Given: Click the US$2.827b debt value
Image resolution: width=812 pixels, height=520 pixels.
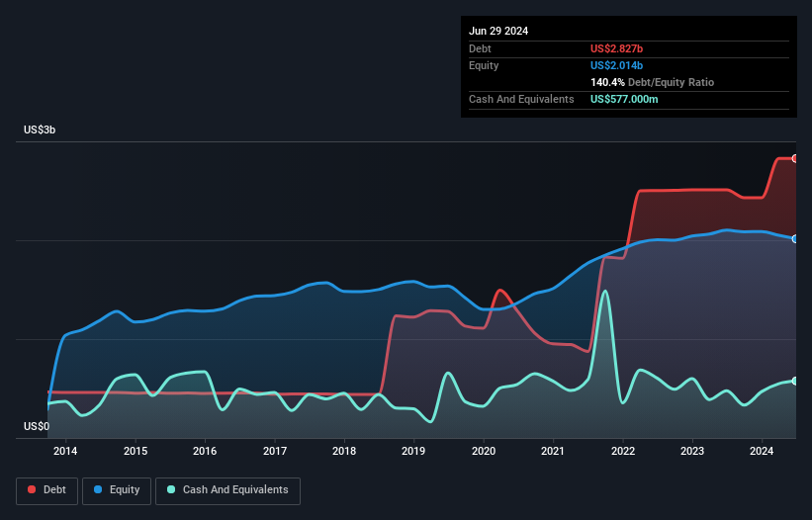Looking at the screenshot, I should tap(623, 48).
